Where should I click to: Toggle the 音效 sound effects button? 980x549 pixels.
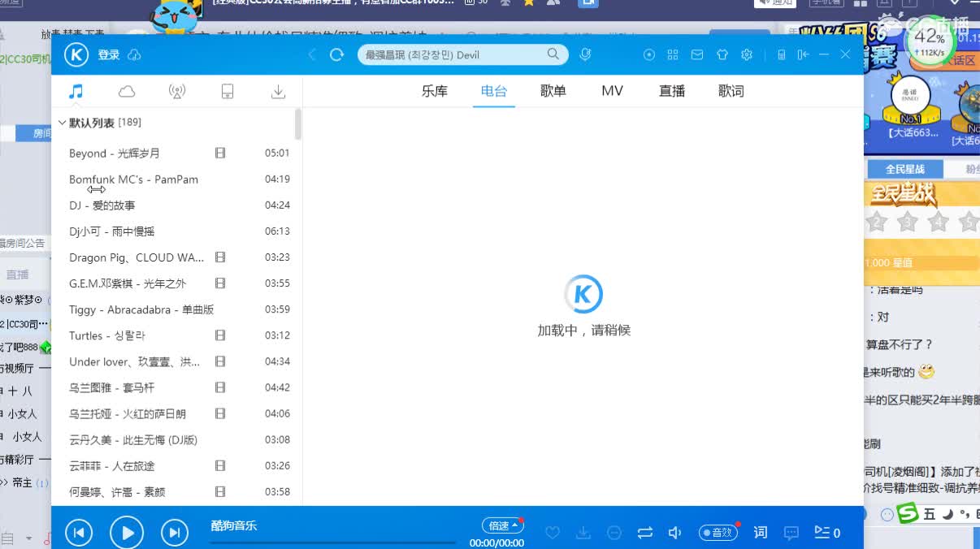pos(718,533)
